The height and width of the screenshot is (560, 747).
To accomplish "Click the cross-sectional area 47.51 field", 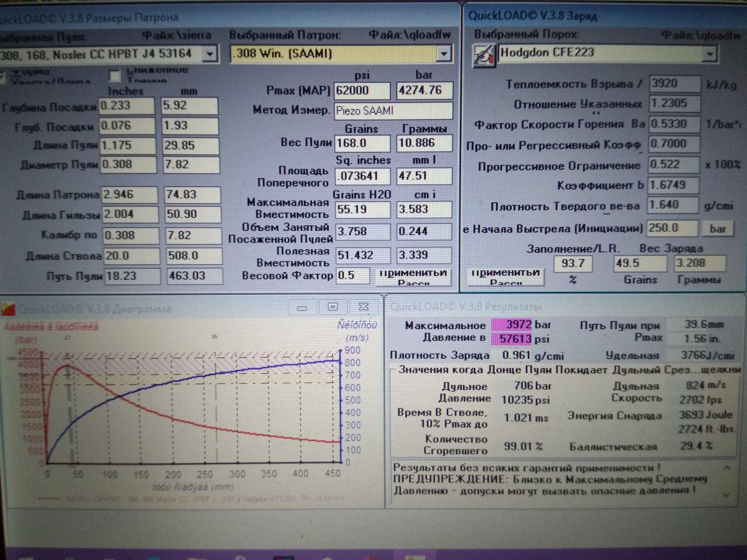I will point(425,177).
